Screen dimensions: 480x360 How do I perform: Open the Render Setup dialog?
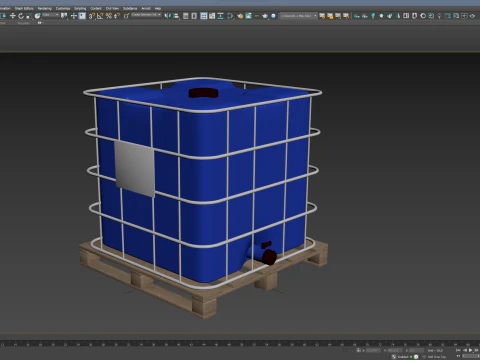240,16
